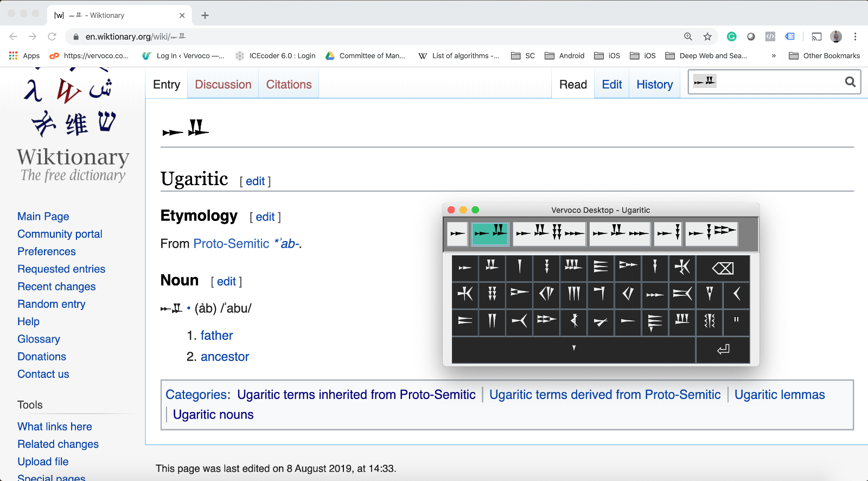This screenshot has width=868, height=481.
Task: Choose the last suggestion in Vervoco bar
Action: (711, 234)
